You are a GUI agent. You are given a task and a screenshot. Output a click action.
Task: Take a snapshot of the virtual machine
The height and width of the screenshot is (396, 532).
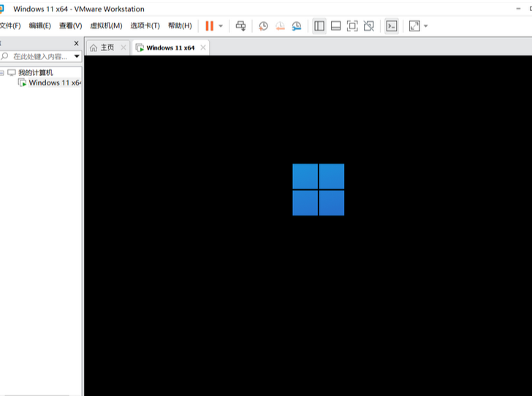(x=263, y=26)
